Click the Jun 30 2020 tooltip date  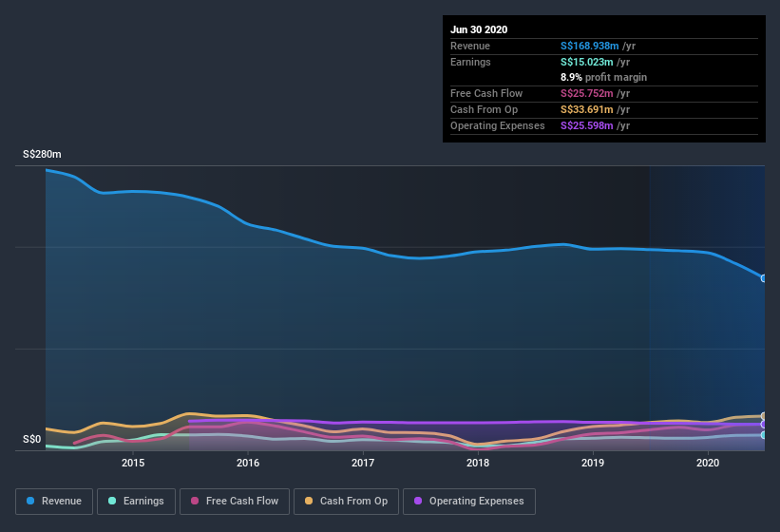coord(479,29)
